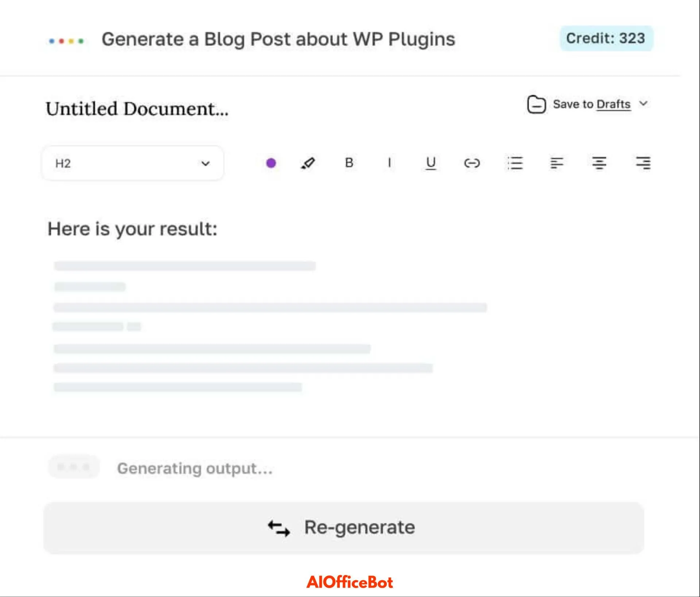Click the Here is your result heading
Viewport: 700px width, 597px height.
coord(132,229)
